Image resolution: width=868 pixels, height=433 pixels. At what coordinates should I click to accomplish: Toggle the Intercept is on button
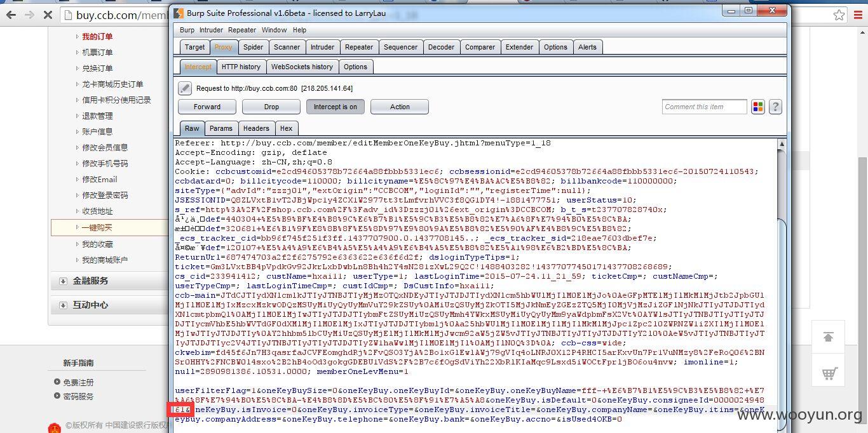pos(336,107)
